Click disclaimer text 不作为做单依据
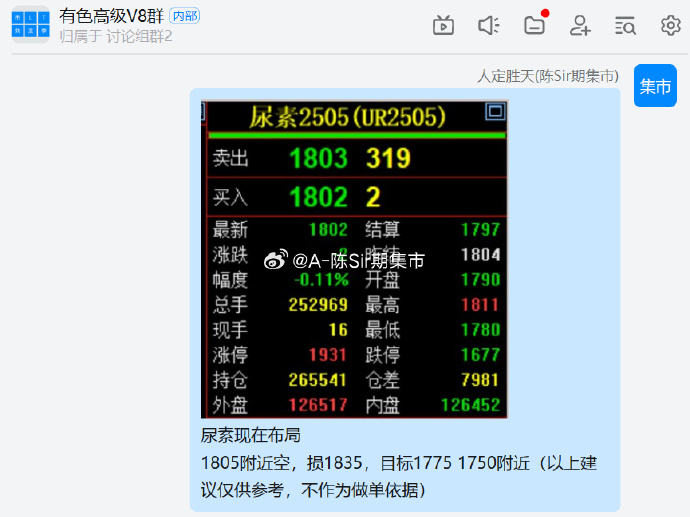This screenshot has height=517, width=690. coord(360,490)
